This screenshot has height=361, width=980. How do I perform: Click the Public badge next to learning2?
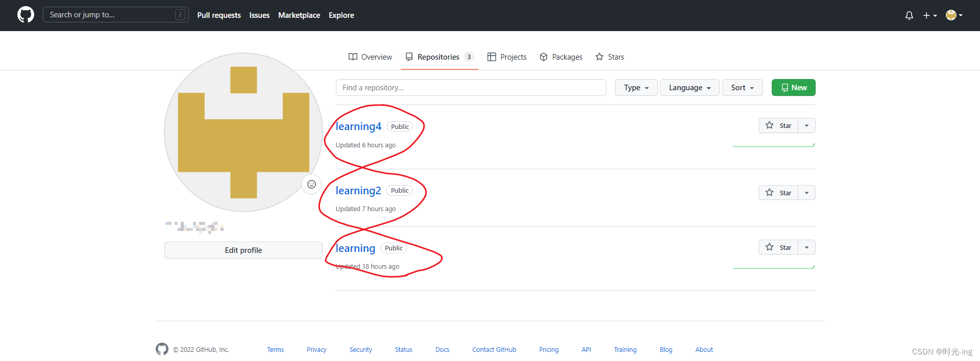(x=400, y=191)
